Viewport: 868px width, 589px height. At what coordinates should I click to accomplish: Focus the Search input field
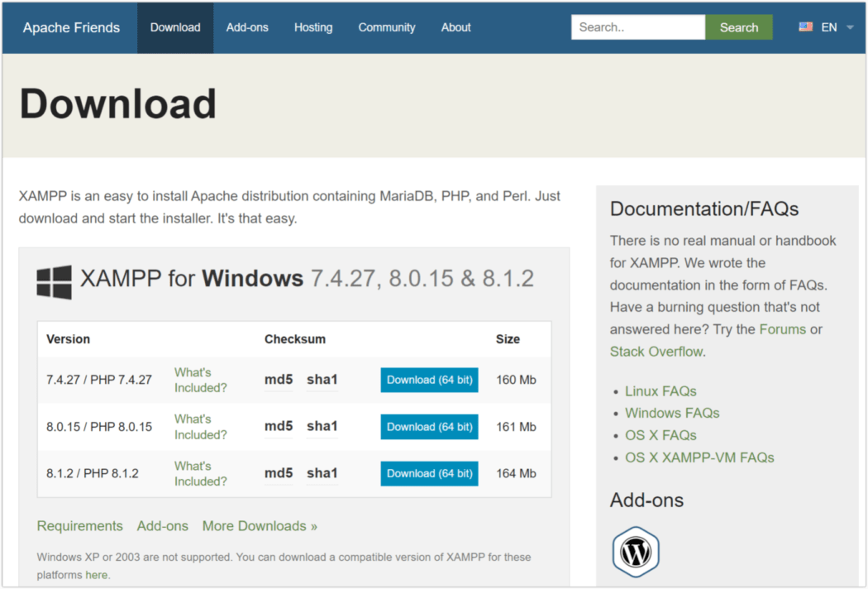637,27
